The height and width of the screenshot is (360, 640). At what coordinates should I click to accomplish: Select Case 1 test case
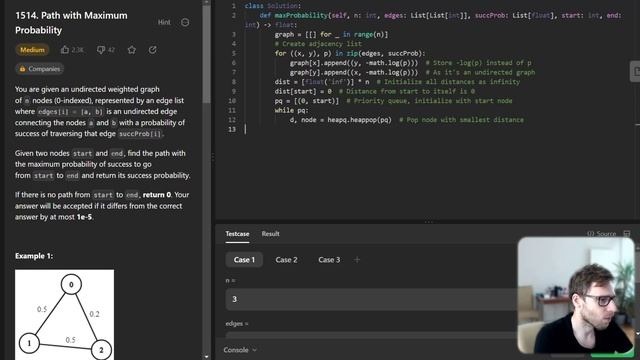tap(244, 260)
